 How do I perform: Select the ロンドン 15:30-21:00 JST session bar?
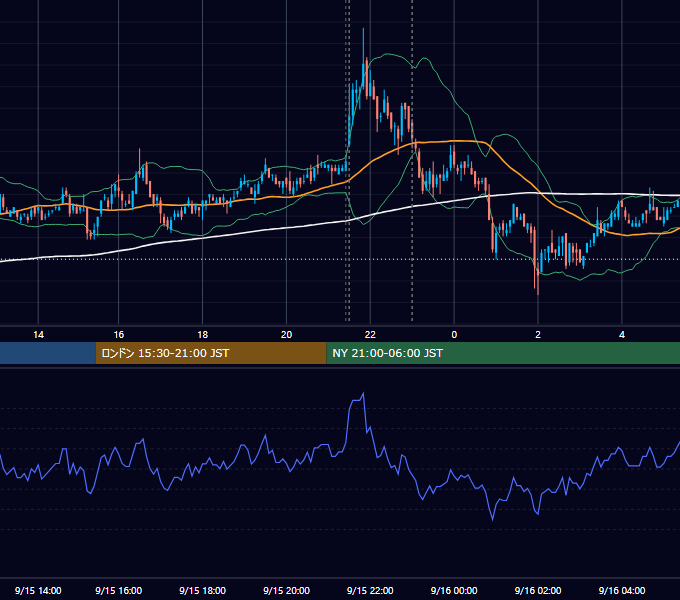click(211, 353)
